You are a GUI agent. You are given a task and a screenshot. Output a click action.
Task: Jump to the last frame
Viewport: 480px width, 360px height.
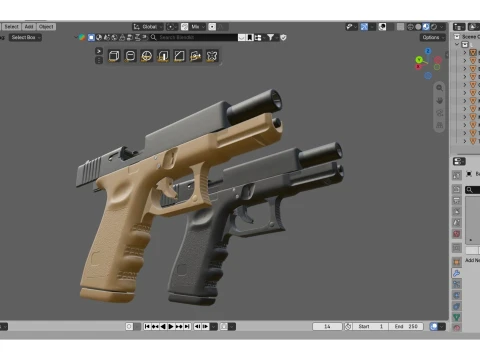pyautogui.click(x=187, y=327)
